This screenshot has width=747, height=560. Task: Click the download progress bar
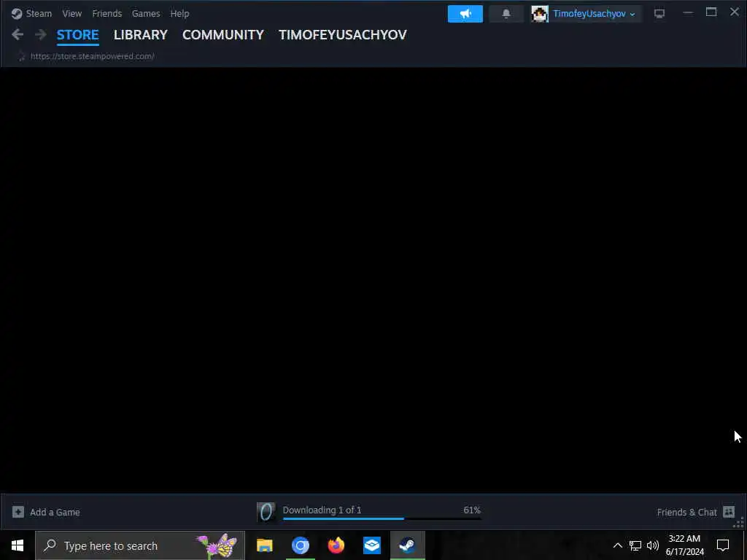[x=382, y=518]
